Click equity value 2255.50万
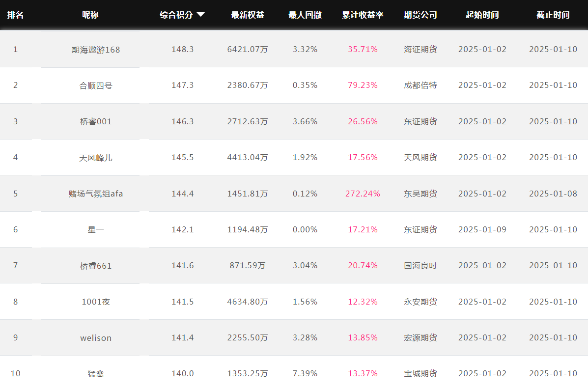The height and width of the screenshot is (391, 588). coord(248,338)
